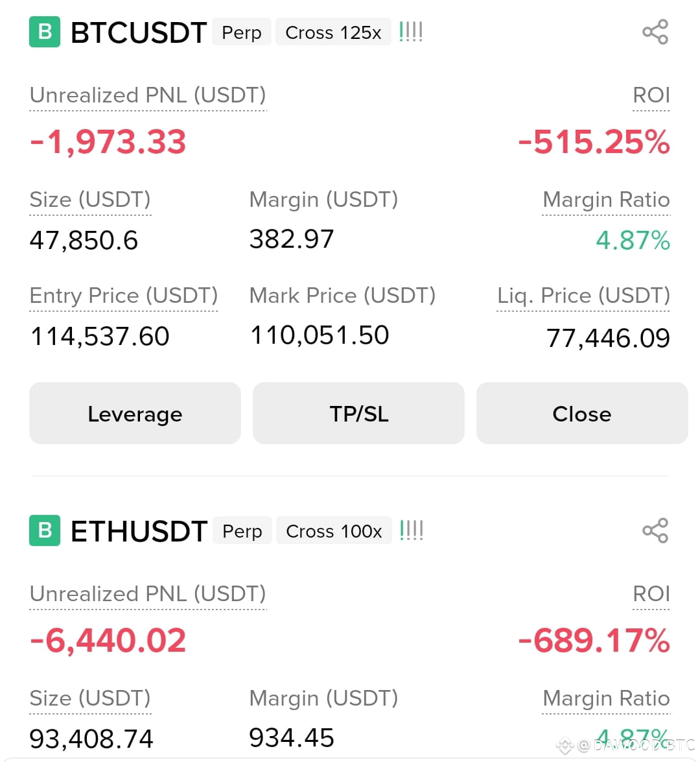Open the BTCUSDT Leverage settings

[135, 414]
